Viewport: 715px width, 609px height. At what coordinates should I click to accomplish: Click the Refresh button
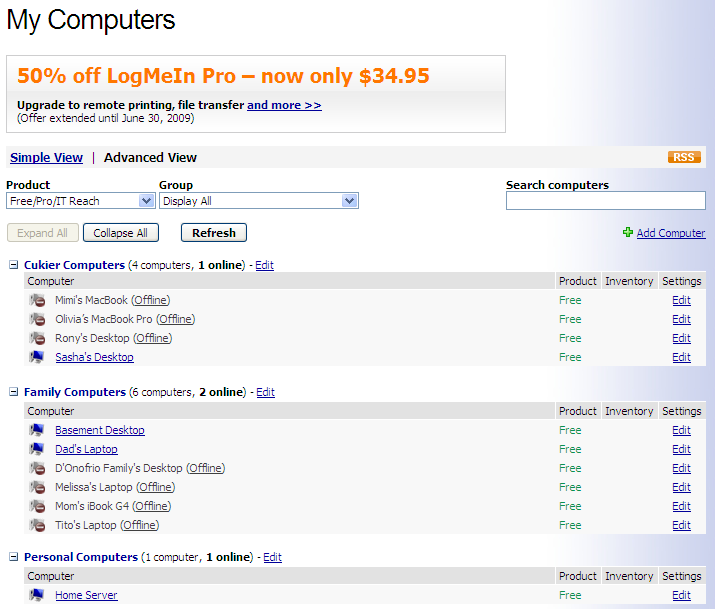(x=214, y=233)
